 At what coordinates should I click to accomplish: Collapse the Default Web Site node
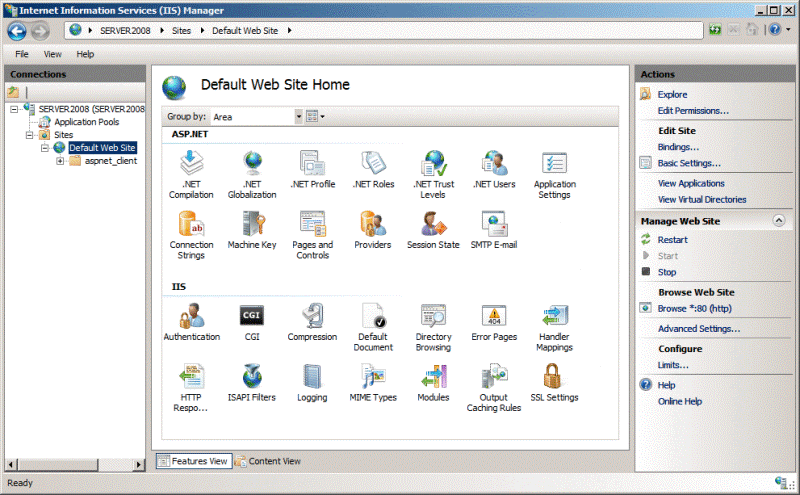[x=45, y=148]
